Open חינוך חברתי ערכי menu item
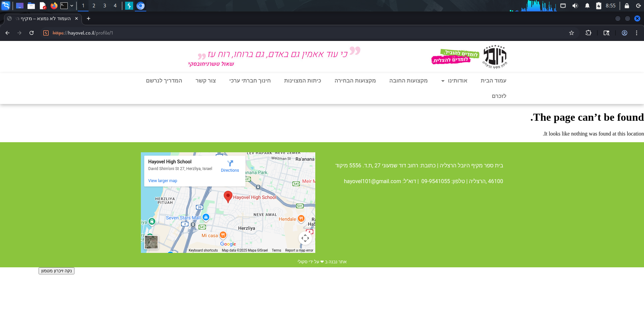Screen dimensions: 644x324 pyautogui.click(x=250, y=80)
